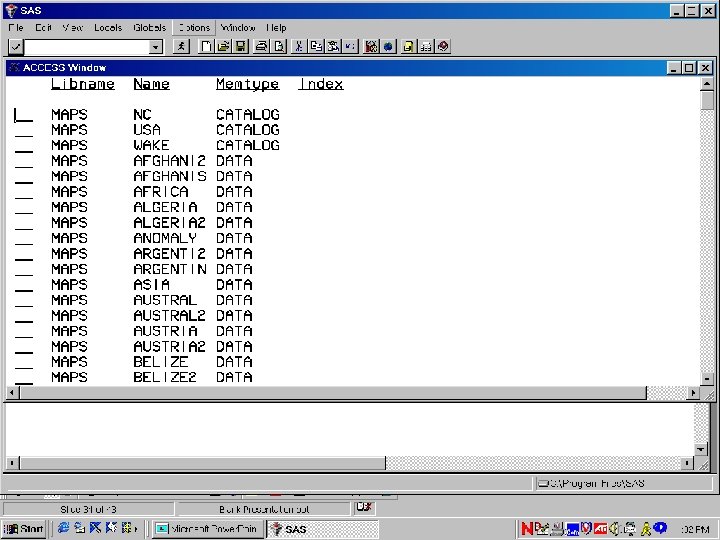
Task: Click the Open folder toolbar icon
Action: coord(224,46)
